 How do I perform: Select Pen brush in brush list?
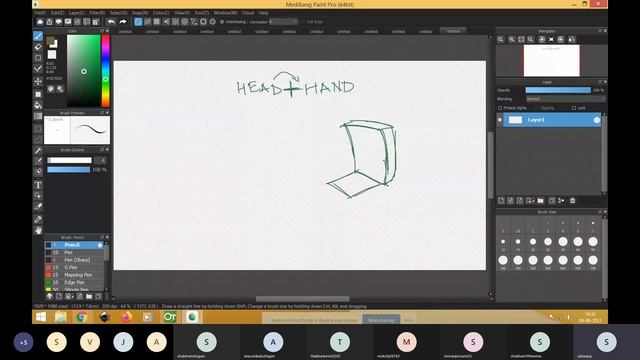coord(73,253)
